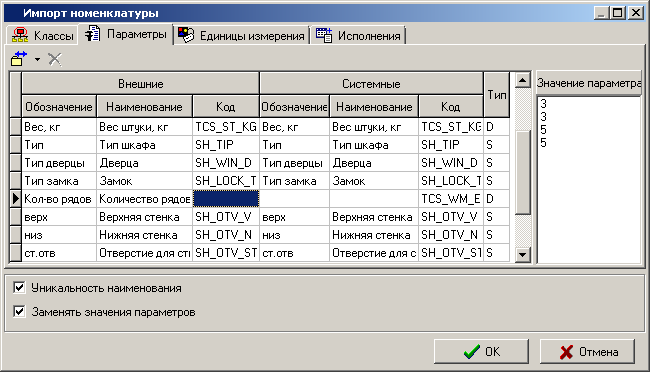Screen dimensions: 650x372
Task: Click the Единицы измерения tab icon
Action: (186, 35)
